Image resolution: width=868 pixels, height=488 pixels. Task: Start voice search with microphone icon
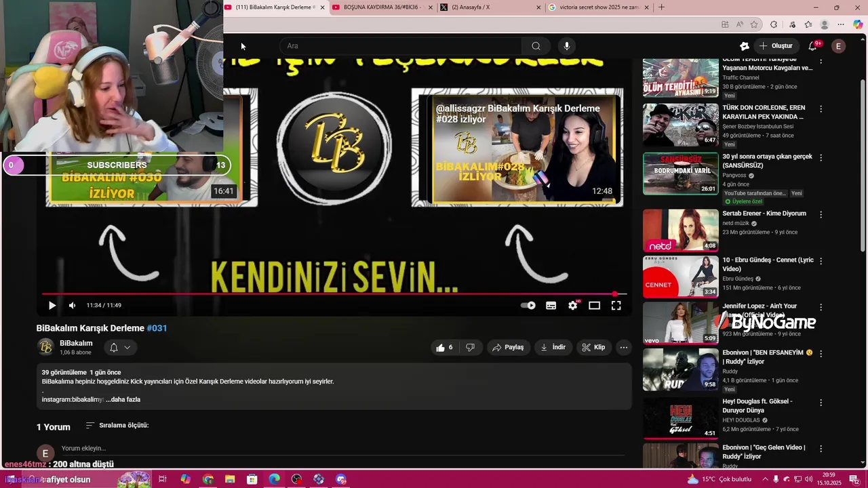567,46
